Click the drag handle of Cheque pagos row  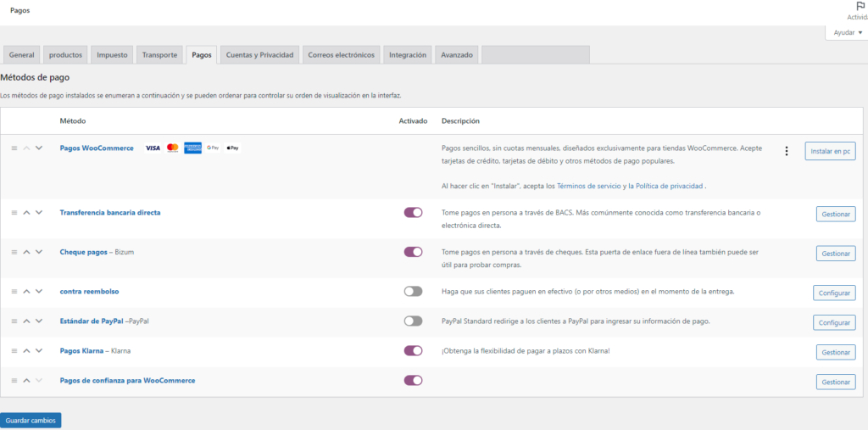click(x=14, y=252)
